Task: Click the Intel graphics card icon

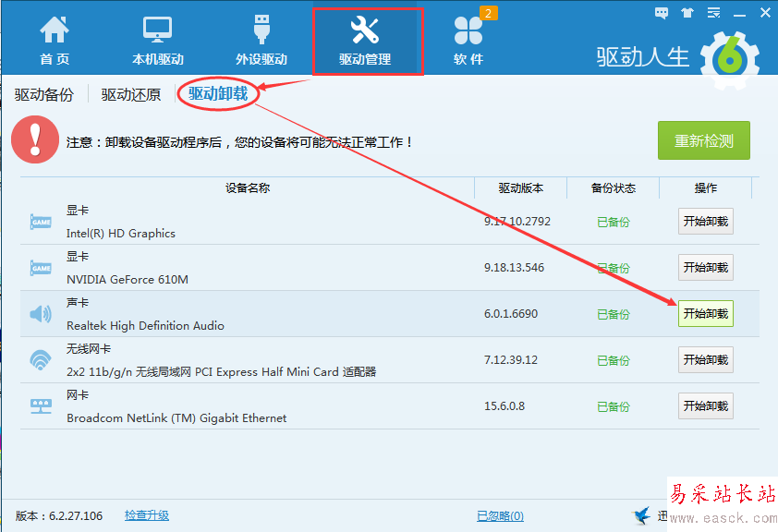Action: [x=41, y=222]
